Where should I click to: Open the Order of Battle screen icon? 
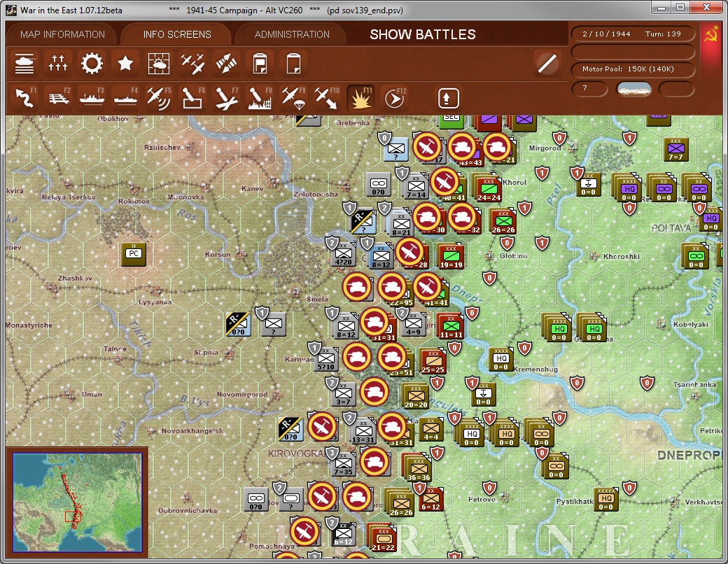(x=24, y=64)
